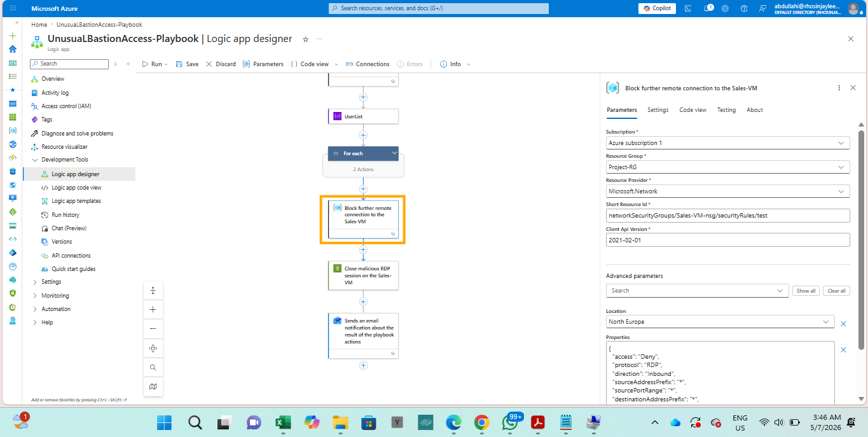Open All services list icon
Viewport: 868px width, 437px height.
point(13,76)
